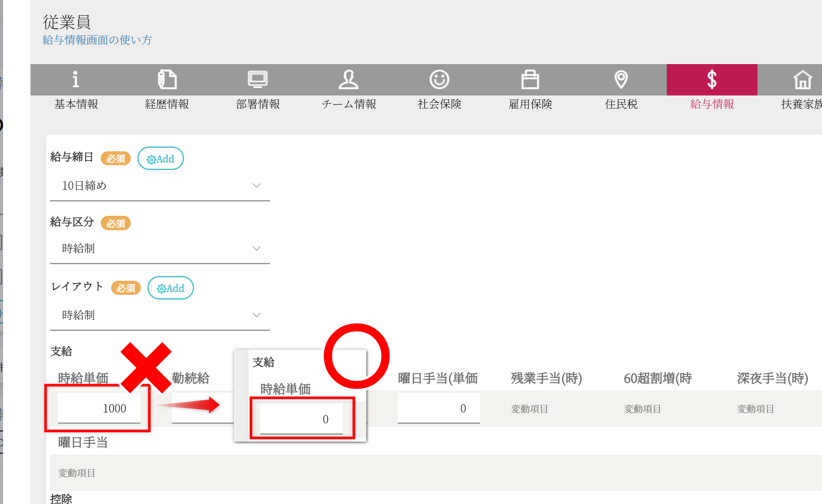Open the dependents house icon
Screen dimensions: 822x504
[x=802, y=80]
